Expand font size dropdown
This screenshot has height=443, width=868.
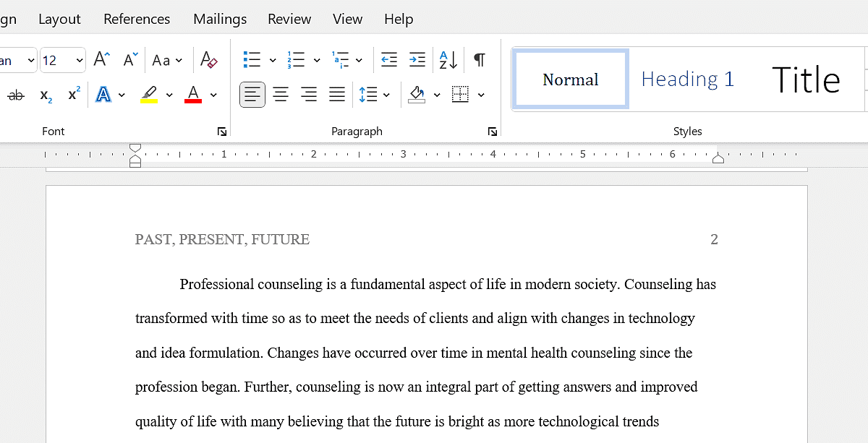click(x=78, y=60)
